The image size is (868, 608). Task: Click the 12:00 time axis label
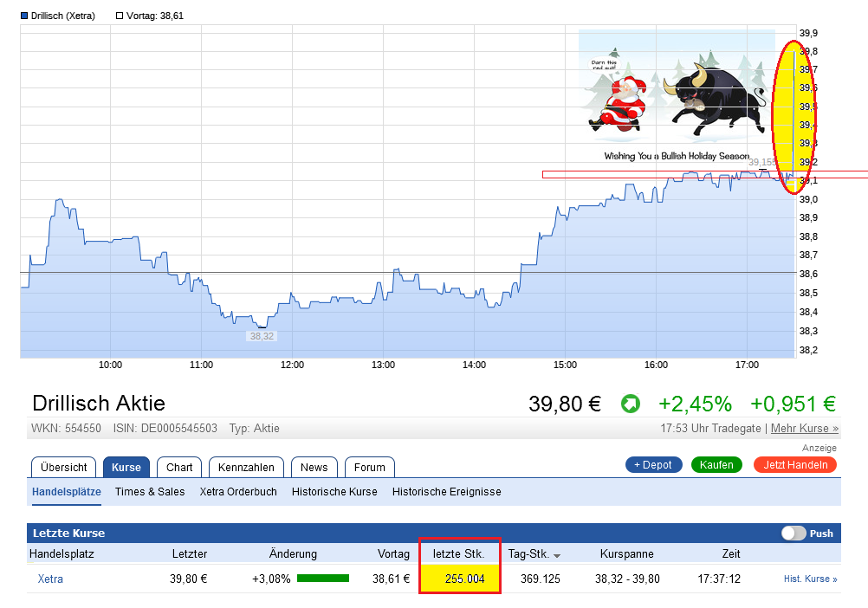tap(292, 365)
